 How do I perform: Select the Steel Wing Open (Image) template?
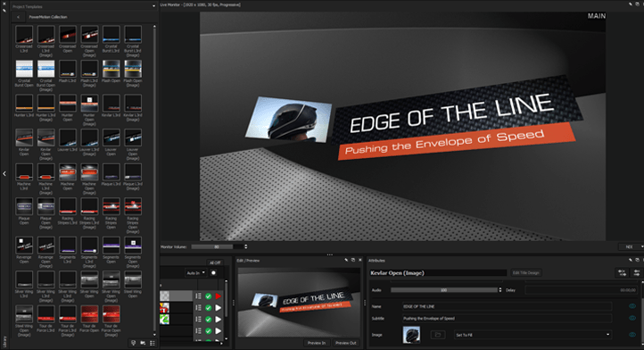(24, 321)
